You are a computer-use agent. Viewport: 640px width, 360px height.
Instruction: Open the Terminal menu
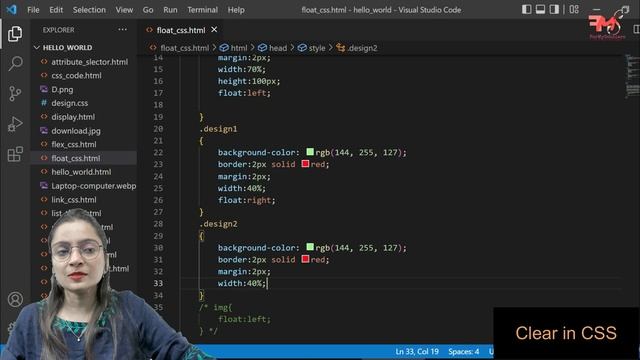pyautogui.click(x=202, y=10)
